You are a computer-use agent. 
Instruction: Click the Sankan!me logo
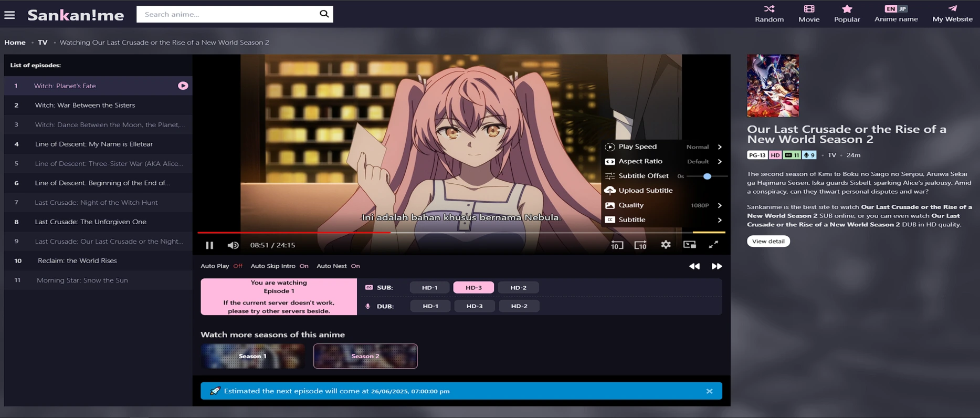click(76, 15)
